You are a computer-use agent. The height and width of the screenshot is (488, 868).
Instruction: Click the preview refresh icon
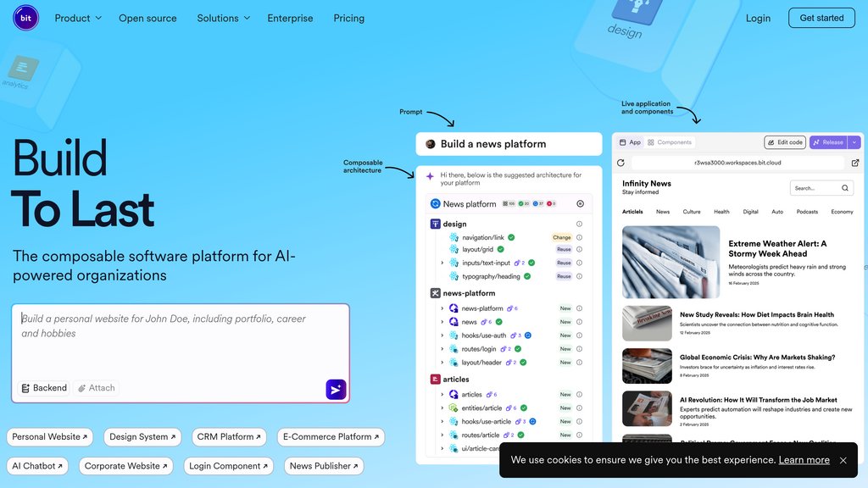point(620,163)
